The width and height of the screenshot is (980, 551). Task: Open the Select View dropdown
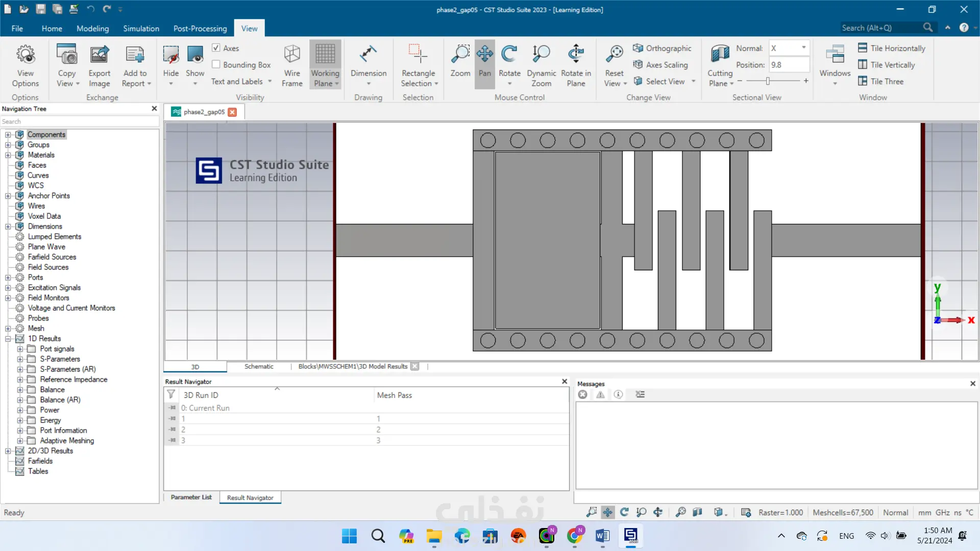click(693, 81)
